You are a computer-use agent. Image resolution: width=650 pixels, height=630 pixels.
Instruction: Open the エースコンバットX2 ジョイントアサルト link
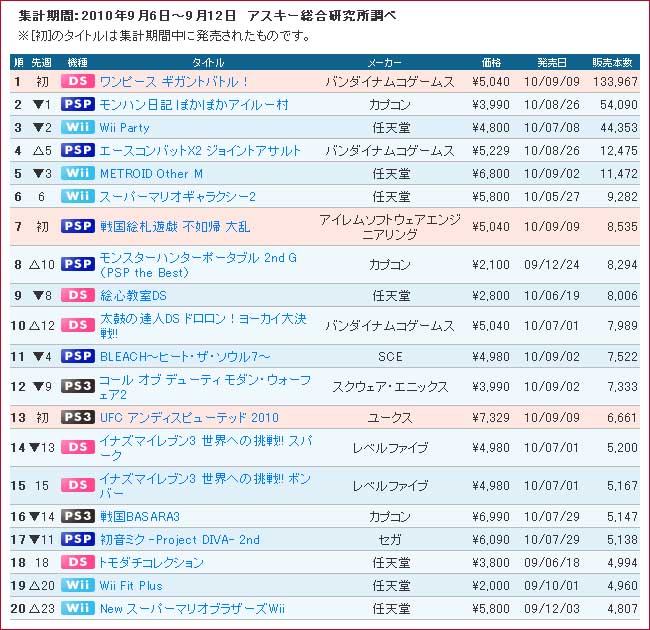point(200,150)
